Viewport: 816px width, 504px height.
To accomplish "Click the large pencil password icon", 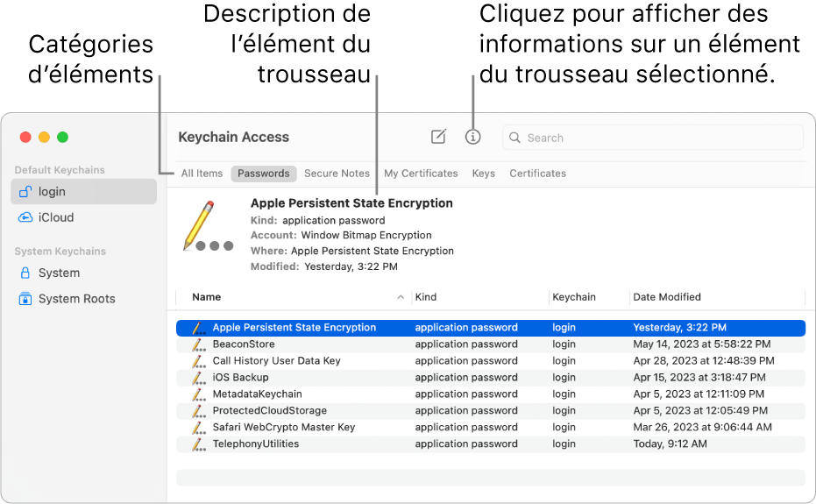I will point(209,226).
